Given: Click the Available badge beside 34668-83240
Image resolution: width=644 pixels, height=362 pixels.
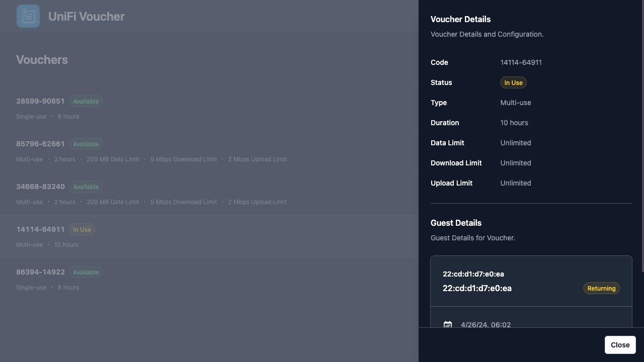Looking at the screenshot, I should click(86, 187).
